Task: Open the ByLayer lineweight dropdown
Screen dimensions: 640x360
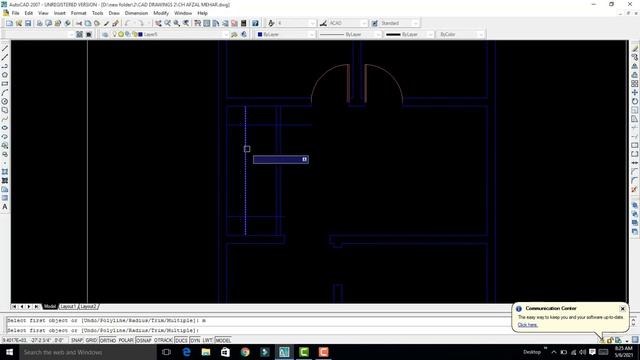Action: click(x=409, y=35)
